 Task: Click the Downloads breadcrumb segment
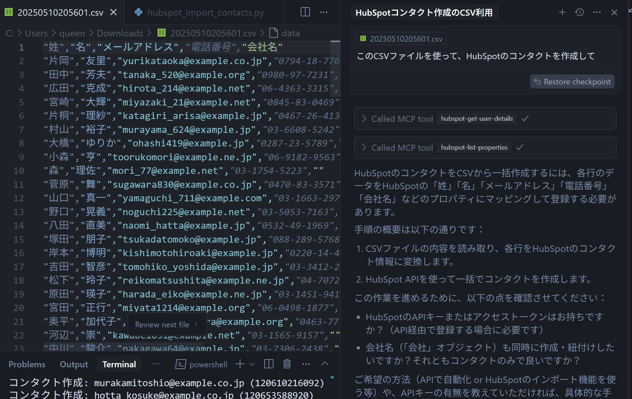[x=120, y=33]
